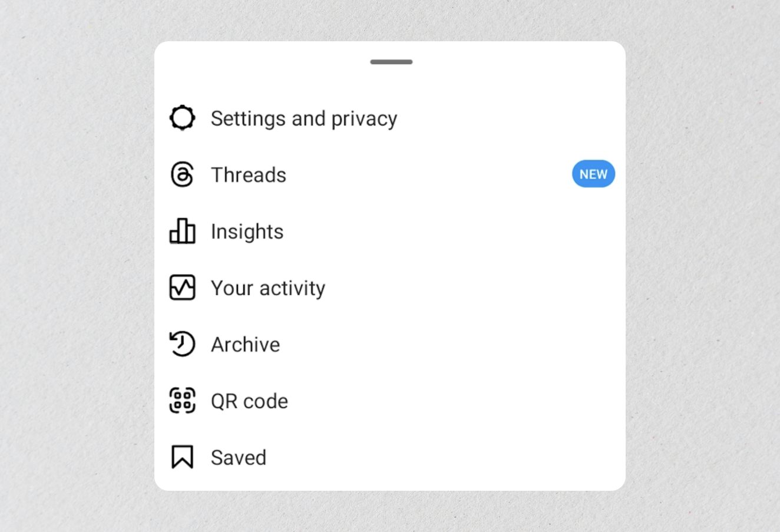Open Settings and privacy
Image resolution: width=780 pixels, height=532 pixels.
[390, 118]
